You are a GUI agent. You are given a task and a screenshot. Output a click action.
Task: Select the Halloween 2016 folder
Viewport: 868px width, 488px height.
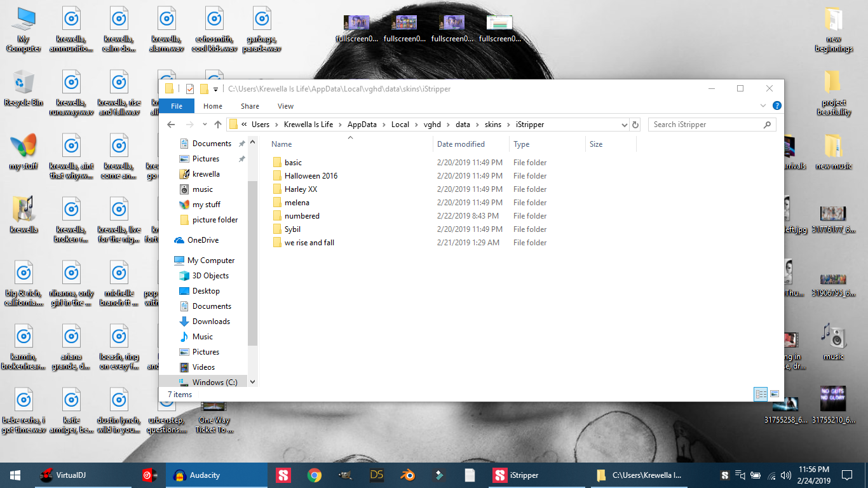click(x=311, y=176)
